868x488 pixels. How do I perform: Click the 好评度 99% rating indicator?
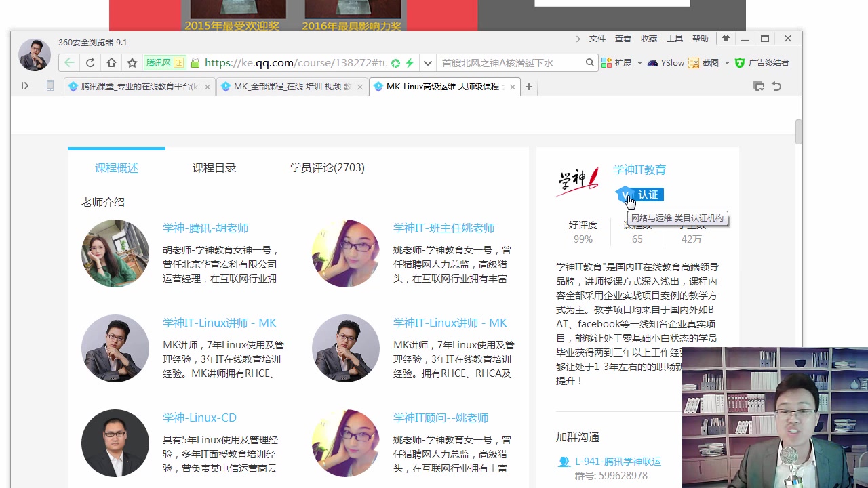click(583, 232)
